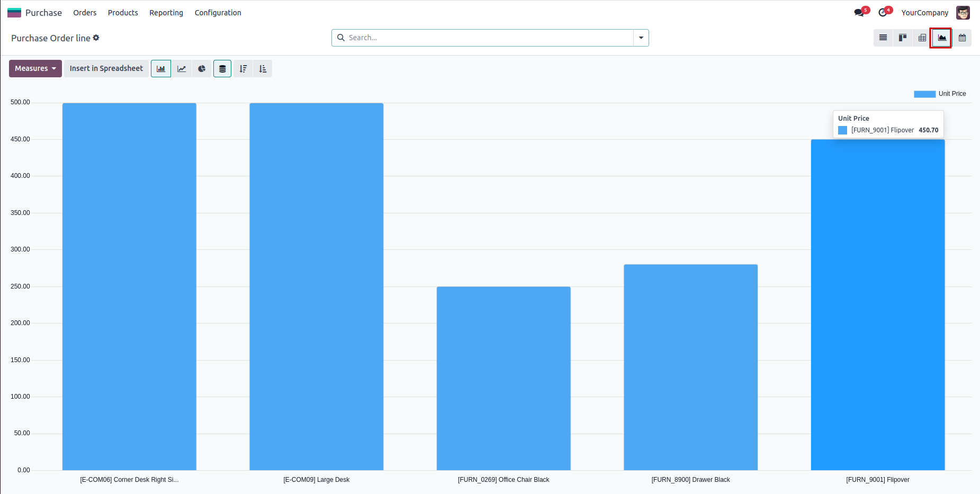Click the 450.70 tooltip value
Screen dimensions: 980x494
tap(929, 130)
